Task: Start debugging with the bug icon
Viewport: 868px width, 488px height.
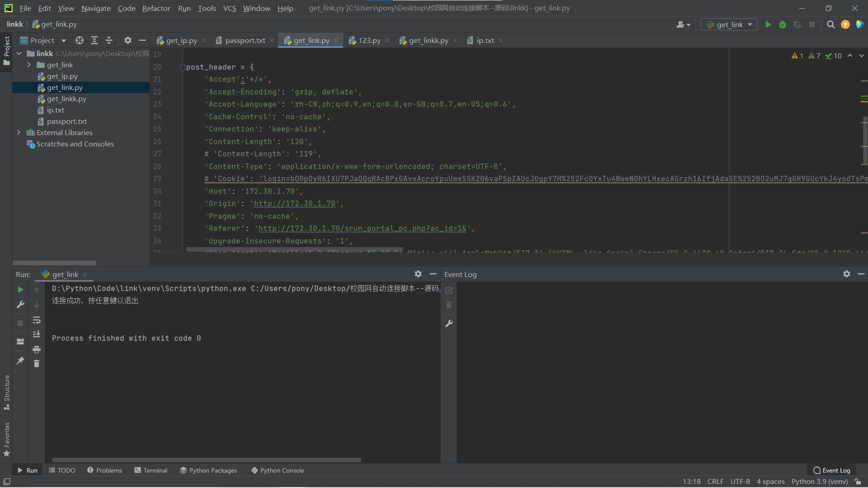Action: point(783,24)
